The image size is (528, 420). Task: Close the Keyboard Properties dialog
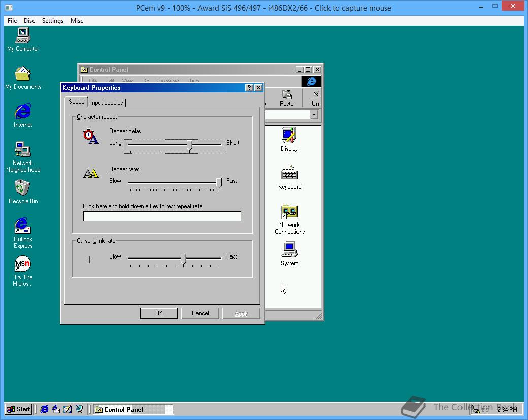258,87
